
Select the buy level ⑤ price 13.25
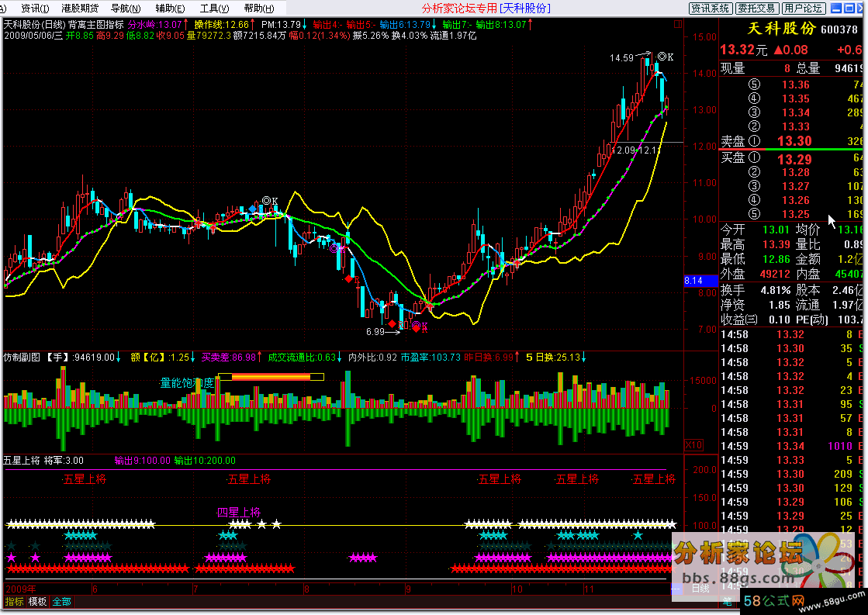click(x=796, y=214)
